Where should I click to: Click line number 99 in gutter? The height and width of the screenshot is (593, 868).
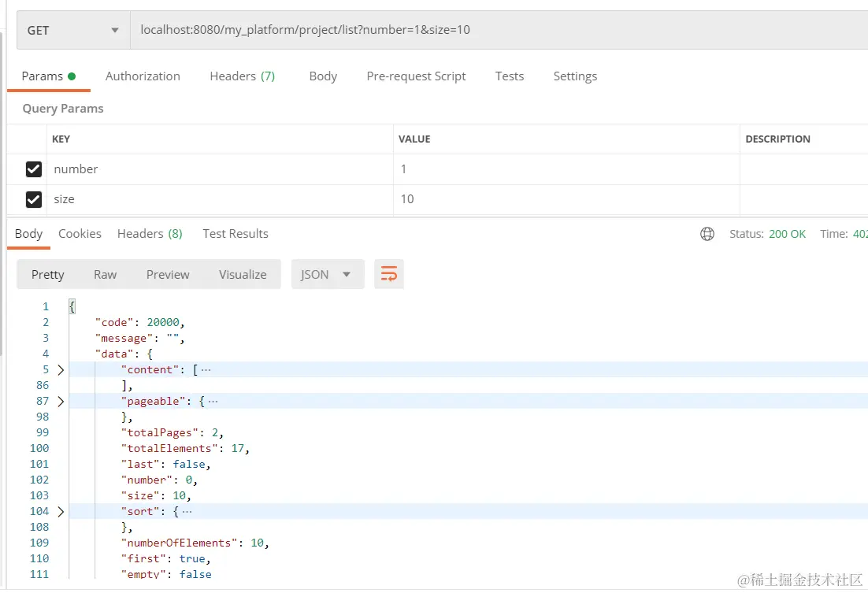coord(43,433)
